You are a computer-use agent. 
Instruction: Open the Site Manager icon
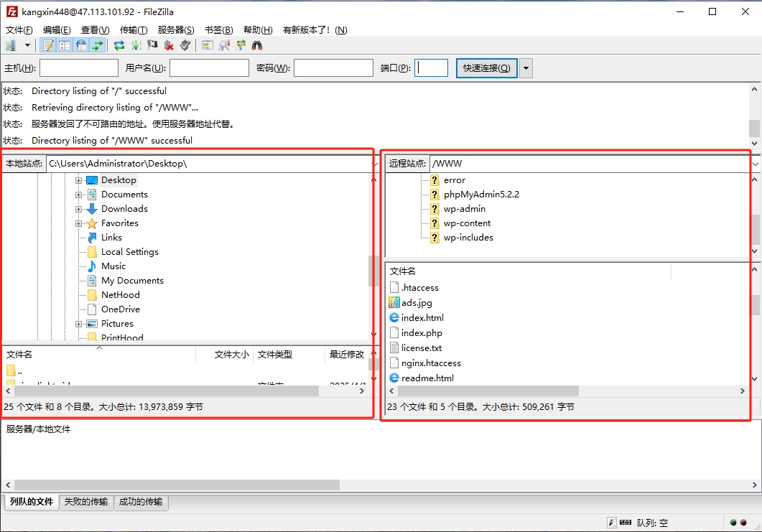[11, 46]
